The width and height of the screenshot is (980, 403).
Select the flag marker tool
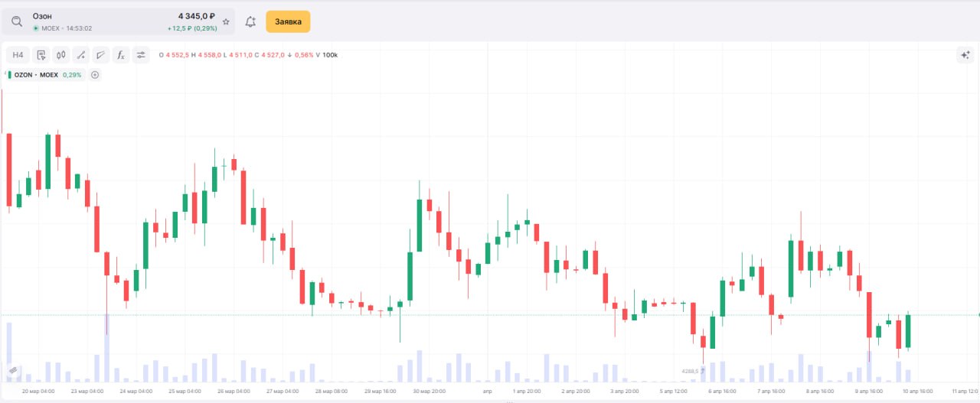[x=101, y=55]
